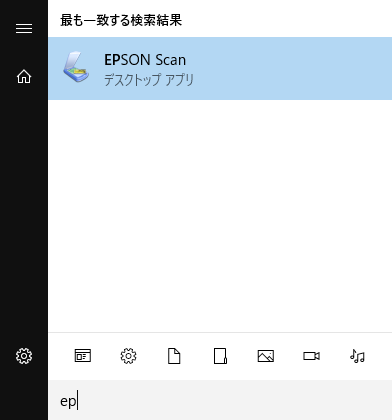Click the empty white results area
The image size is (392, 420).
point(220,216)
